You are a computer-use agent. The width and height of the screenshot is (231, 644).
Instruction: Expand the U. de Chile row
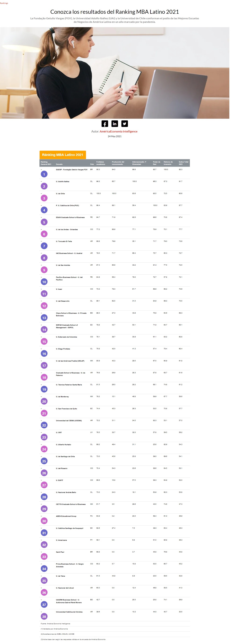pos(41,193)
